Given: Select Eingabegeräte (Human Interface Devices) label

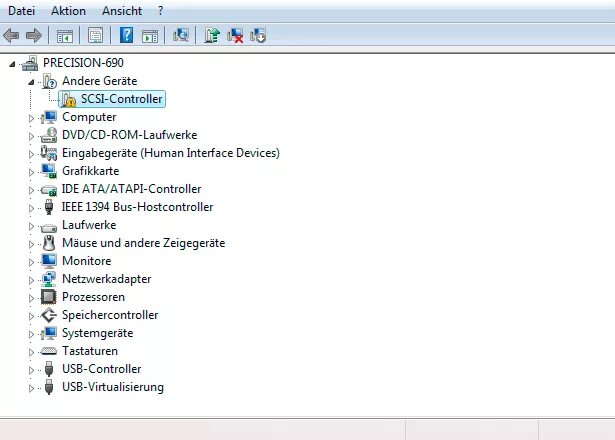Looking at the screenshot, I should (x=171, y=153).
